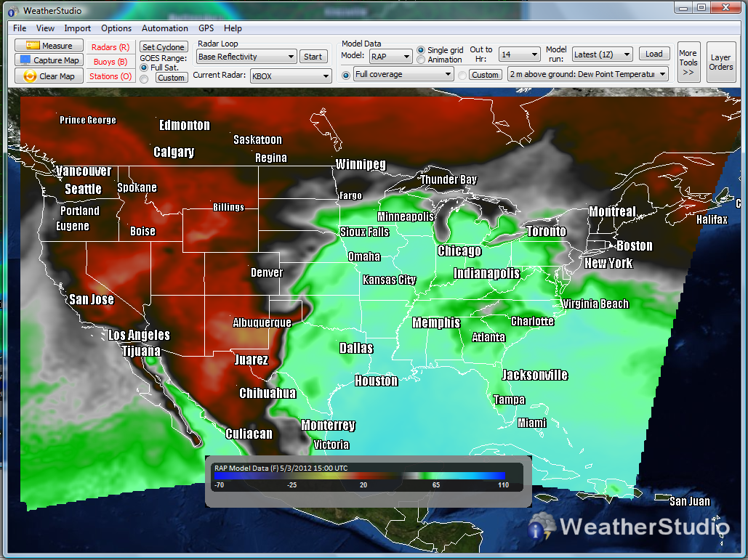Click the Houston city label on map
The width and height of the screenshot is (748, 560).
click(377, 381)
